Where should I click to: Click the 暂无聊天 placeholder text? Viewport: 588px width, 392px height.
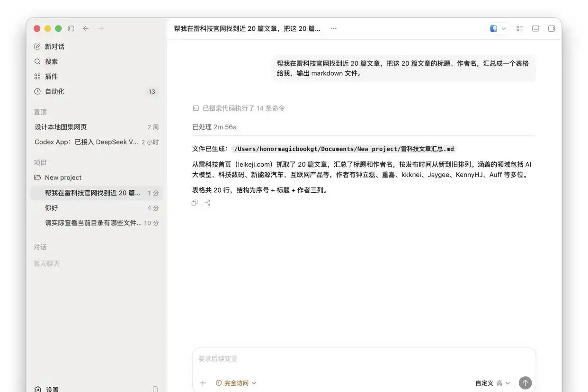coord(47,263)
